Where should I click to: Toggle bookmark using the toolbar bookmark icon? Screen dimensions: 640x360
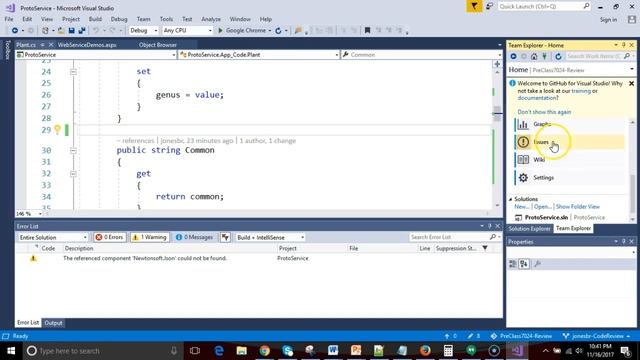pyautogui.click(x=367, y=31)
